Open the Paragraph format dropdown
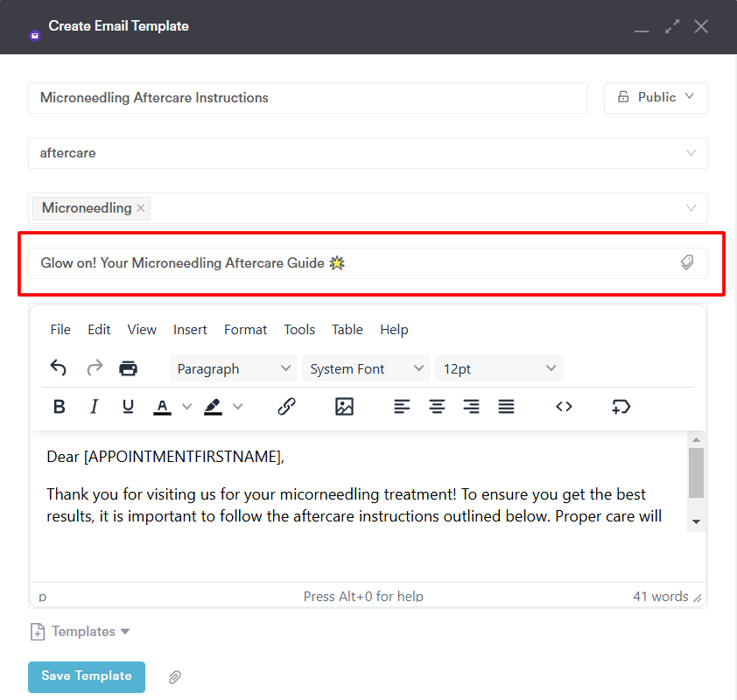This screenshot has width=737, height=700. [x=234, y=368]
